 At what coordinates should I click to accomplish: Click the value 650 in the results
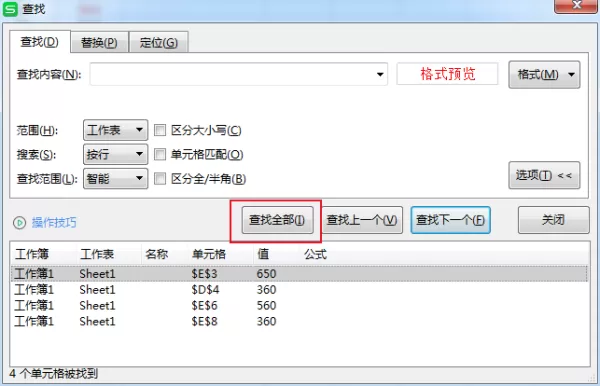(266, 274)
